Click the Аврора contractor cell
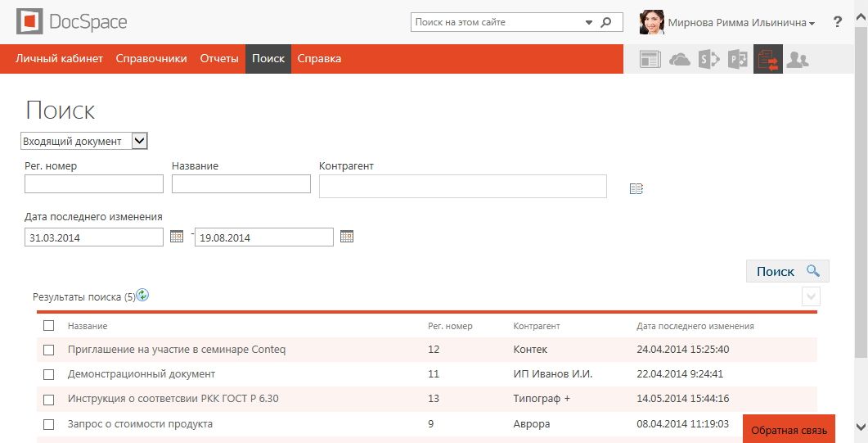 pos(532,423)
